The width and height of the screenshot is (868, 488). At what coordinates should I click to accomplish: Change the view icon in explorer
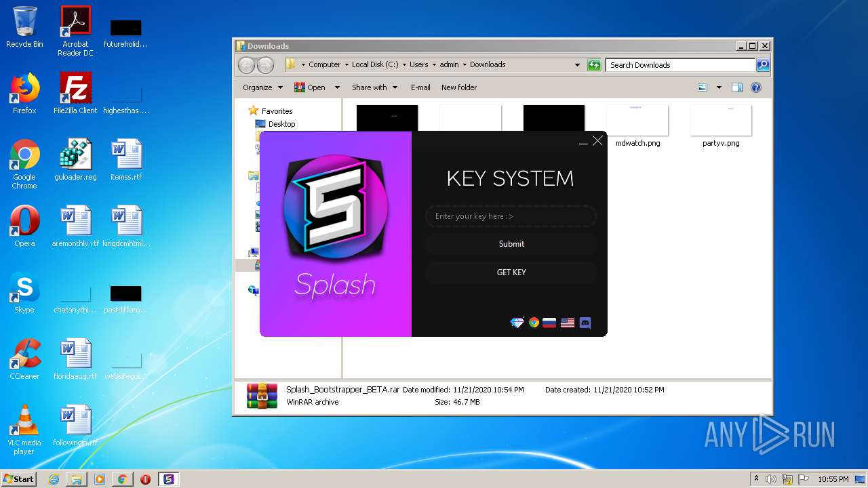(703, 87)
